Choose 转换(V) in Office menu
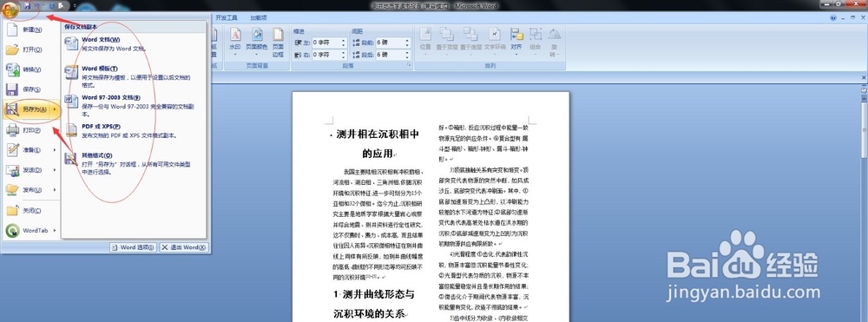This screenshot has width=868, height=322. click(x=31, y=69)
